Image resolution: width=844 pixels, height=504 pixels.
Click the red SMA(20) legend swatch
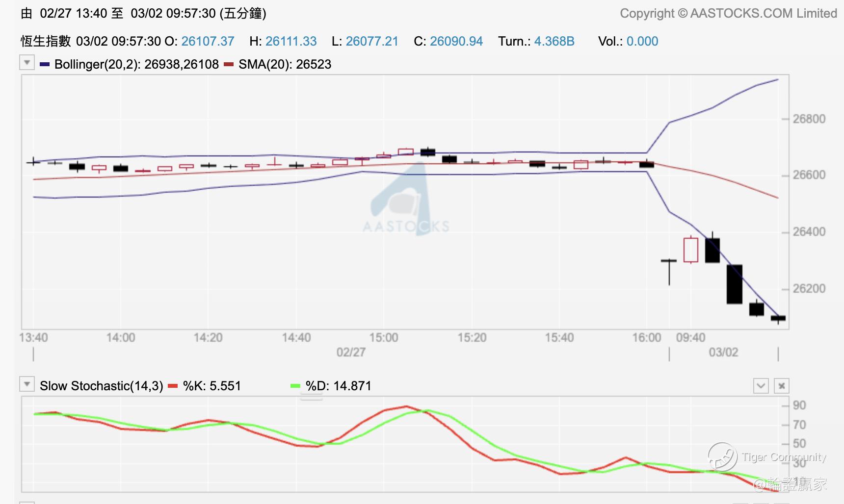228,64
